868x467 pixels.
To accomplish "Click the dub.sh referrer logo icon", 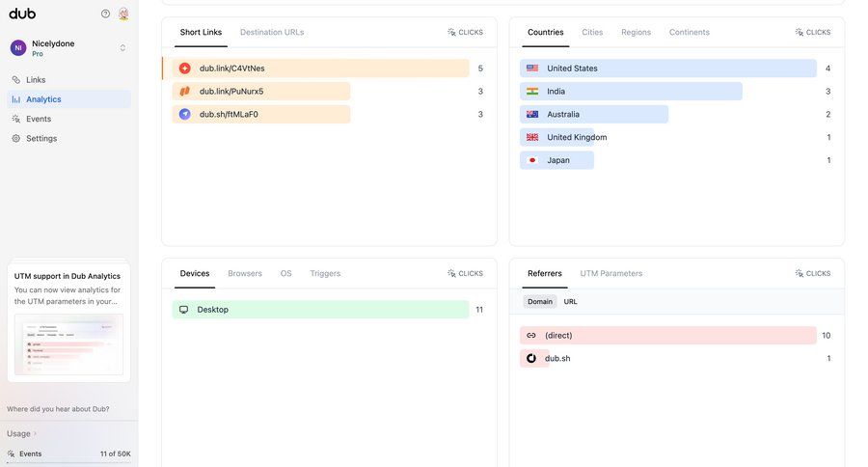I will [531, 358].
